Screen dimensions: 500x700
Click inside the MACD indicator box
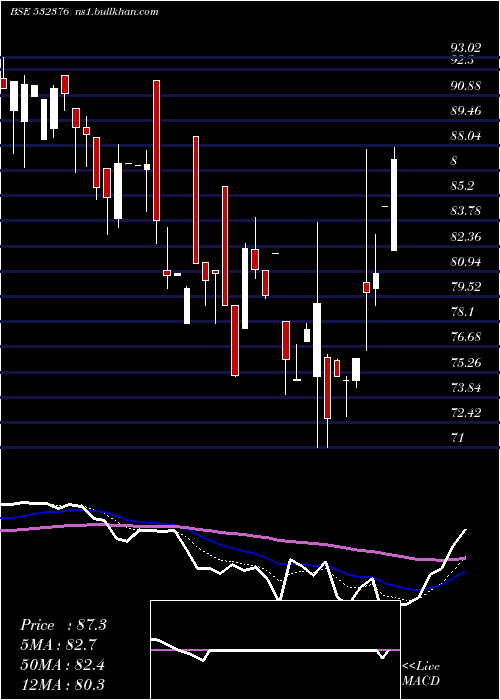pos(275,650)
